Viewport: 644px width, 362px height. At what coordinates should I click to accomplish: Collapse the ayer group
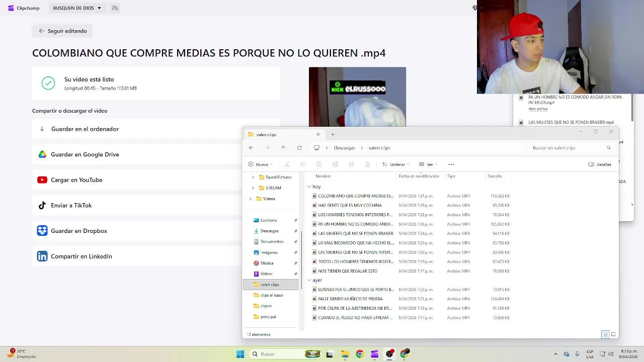[309, 280]
